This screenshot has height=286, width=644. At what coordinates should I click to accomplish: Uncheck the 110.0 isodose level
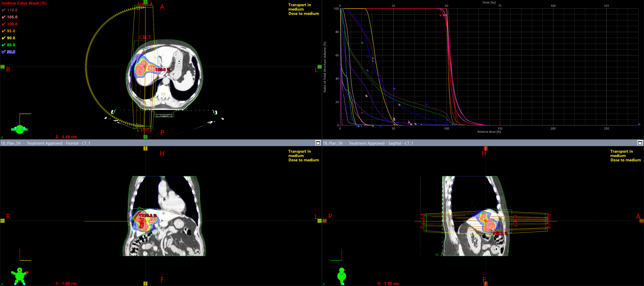pyautogui.click(x=4, y=10)
